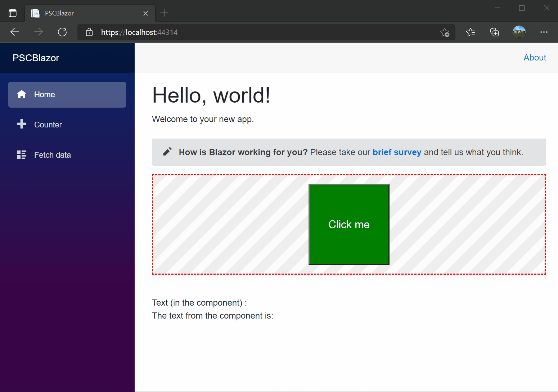
Task: Open the Collections icon in the toolbar
Action: [494, 32]
